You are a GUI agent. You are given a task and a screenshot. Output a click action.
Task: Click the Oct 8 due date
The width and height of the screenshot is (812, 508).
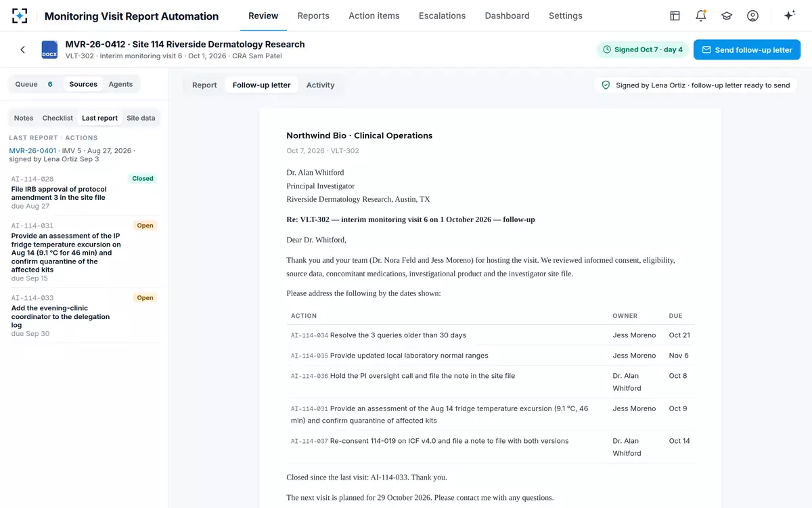(678, 376)
